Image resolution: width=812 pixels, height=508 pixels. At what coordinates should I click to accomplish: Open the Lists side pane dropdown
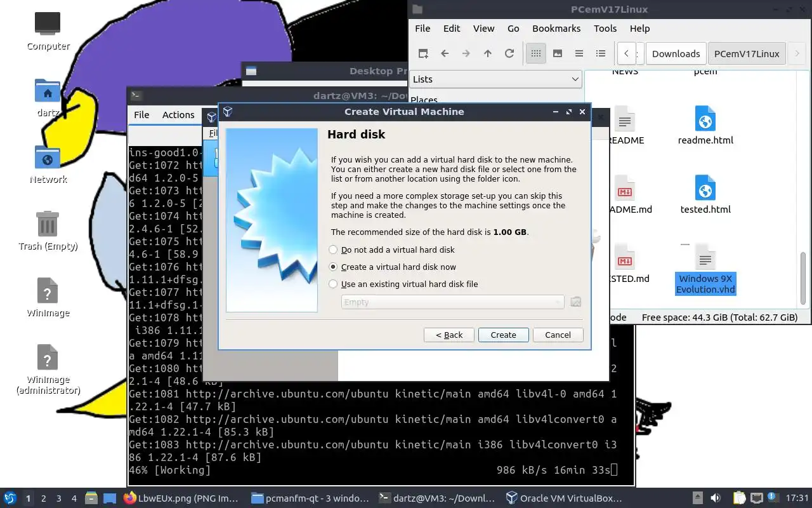point(495,79)
